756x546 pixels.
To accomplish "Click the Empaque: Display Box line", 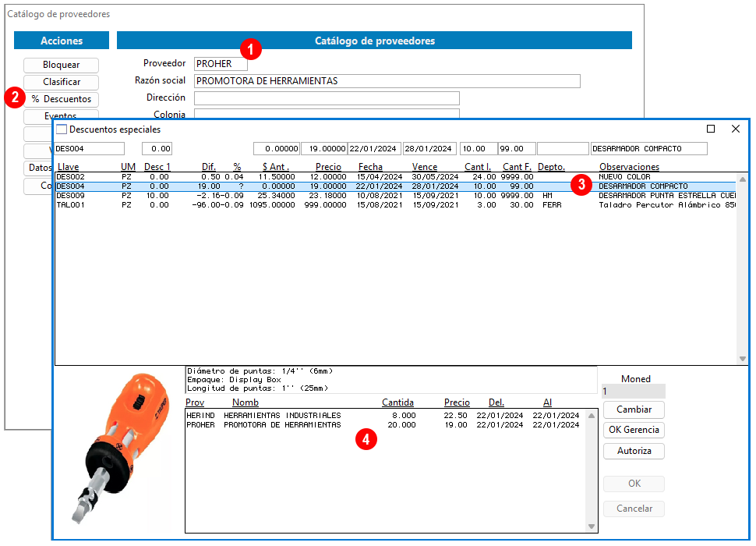I will click(234, 380).
